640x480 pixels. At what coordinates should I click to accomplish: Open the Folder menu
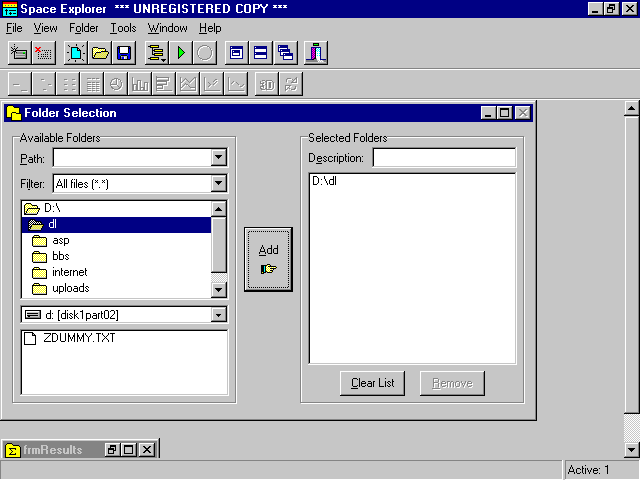[x=84, y=28]
